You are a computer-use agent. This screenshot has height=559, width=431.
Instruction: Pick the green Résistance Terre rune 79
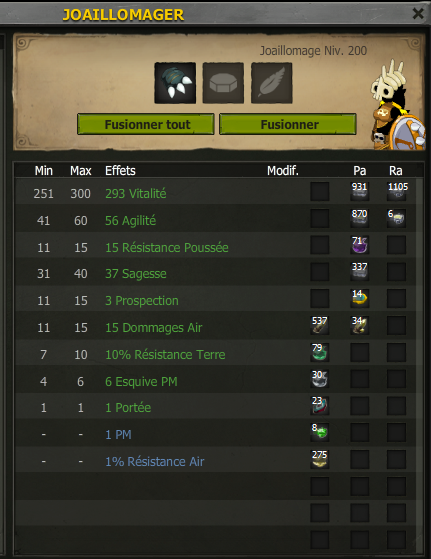click(x=319, y=352)
